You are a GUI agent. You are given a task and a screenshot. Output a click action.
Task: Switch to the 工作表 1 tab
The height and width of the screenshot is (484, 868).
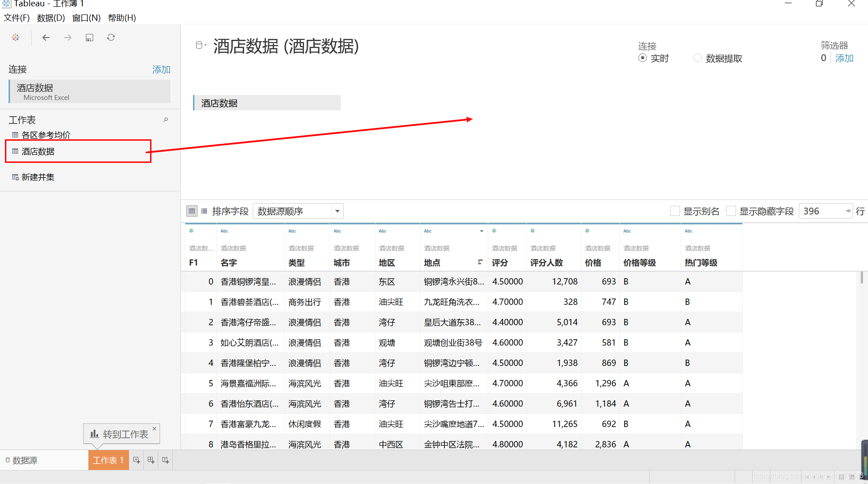point(108,460)
